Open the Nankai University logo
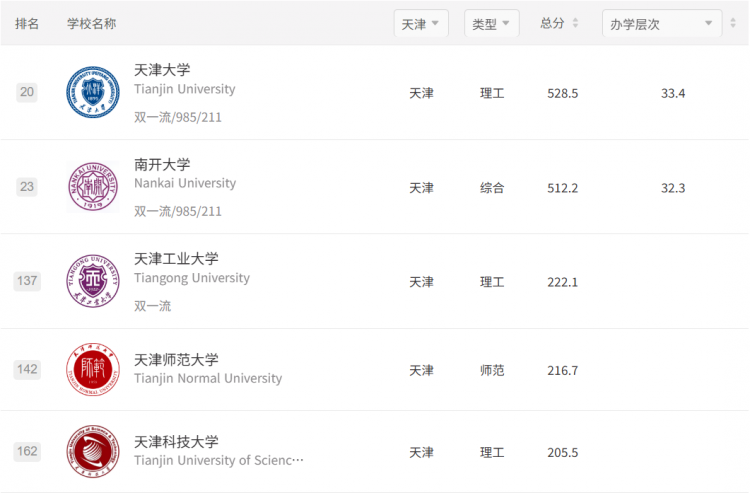 pos(93,186)
